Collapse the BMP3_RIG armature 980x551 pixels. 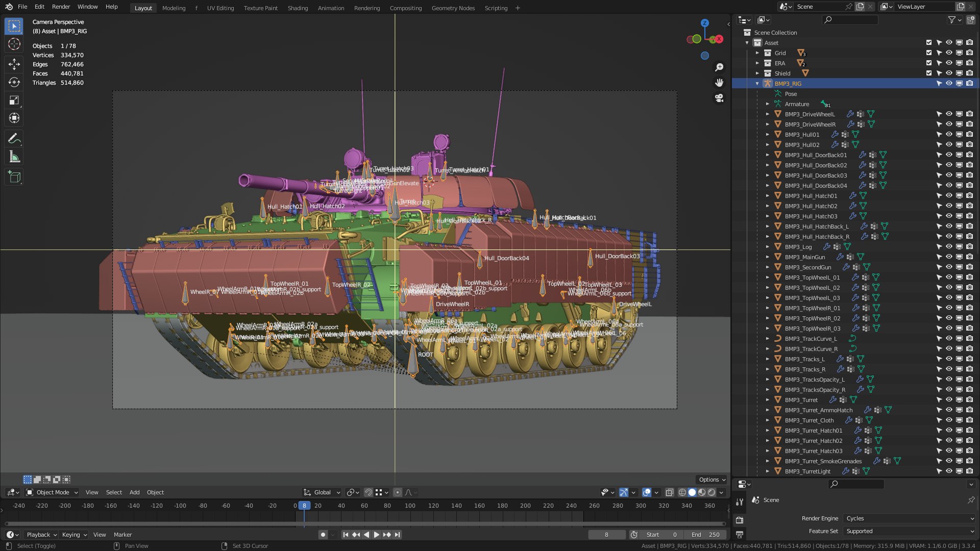coord(757,84)
